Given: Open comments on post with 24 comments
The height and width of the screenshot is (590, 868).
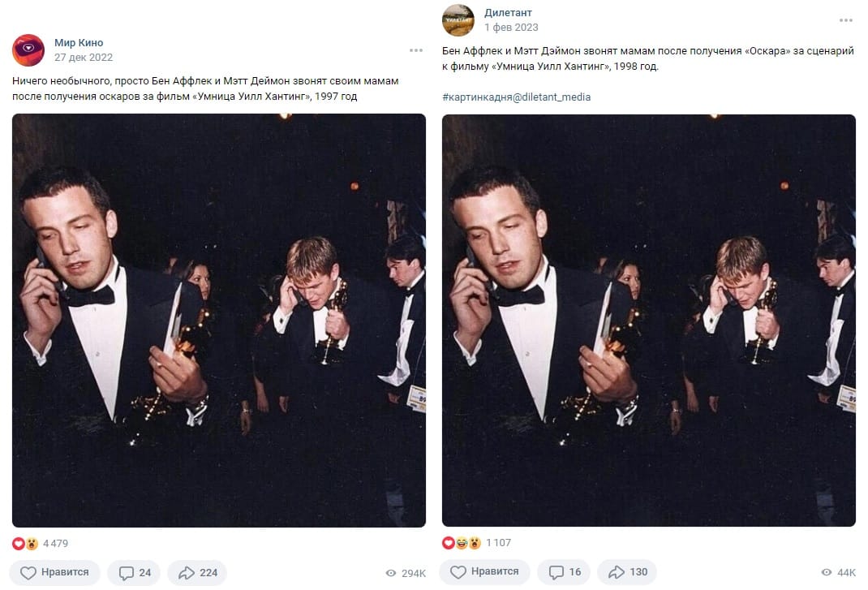Looking at the screenshot, I should click(135, 572).
